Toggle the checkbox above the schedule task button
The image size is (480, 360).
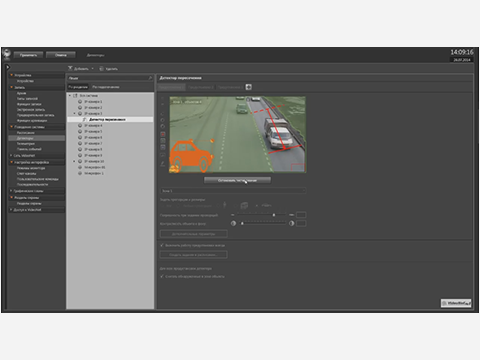(162, 245)
